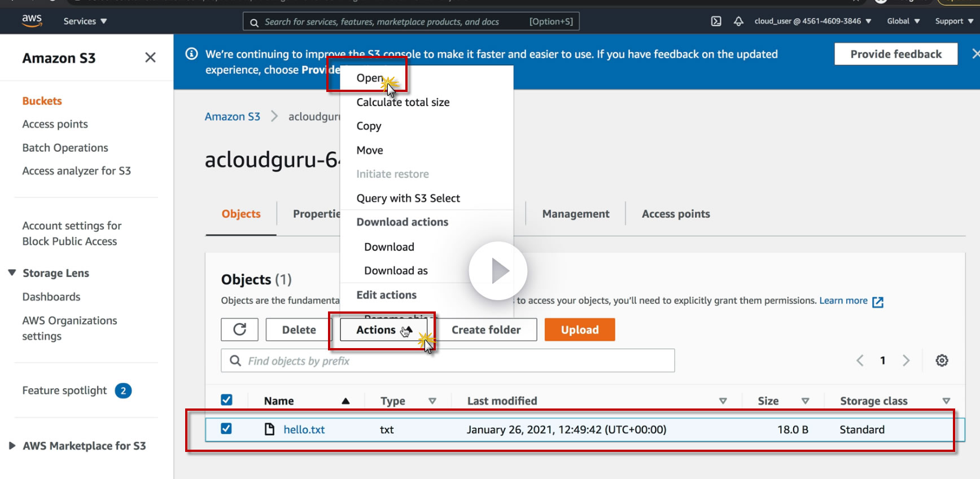The width and height of the screenshot is (980, 479).
Task: Open the CloudShell terminal icon
Action: (x=716, y=21)
